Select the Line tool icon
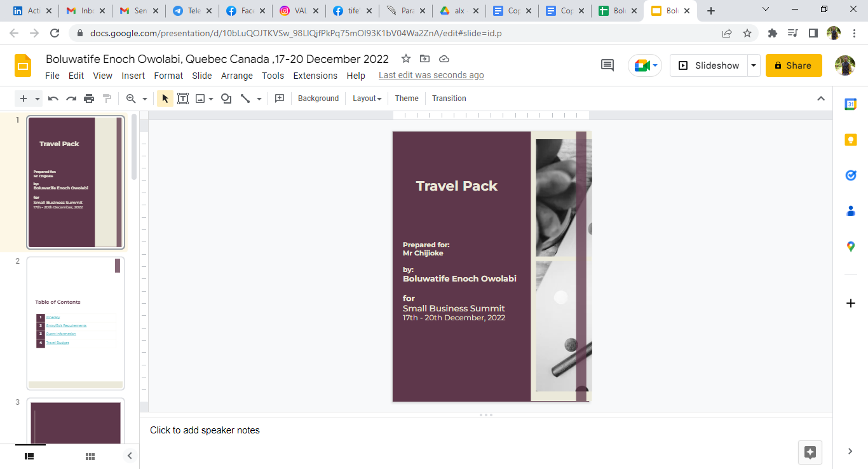The height and width of the screenshot is (469, 868). [245, 99]
